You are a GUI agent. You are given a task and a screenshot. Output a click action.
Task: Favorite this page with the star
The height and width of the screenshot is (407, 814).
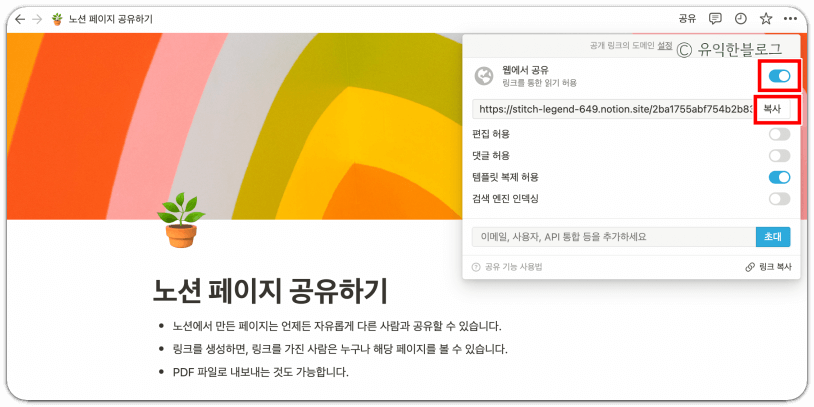(766, 19)
